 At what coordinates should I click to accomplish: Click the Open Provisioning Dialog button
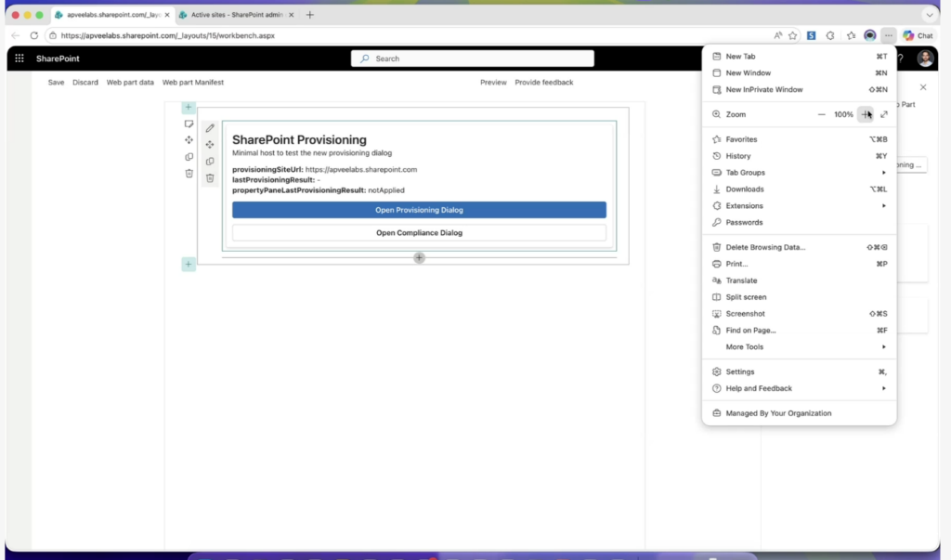[x=419, y=210]
